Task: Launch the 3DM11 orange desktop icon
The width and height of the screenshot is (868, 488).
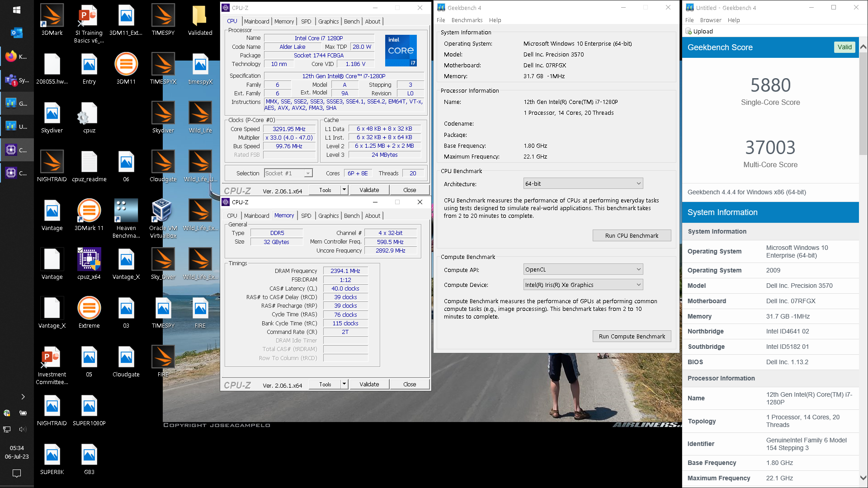Action: click(x=126, y=69)
